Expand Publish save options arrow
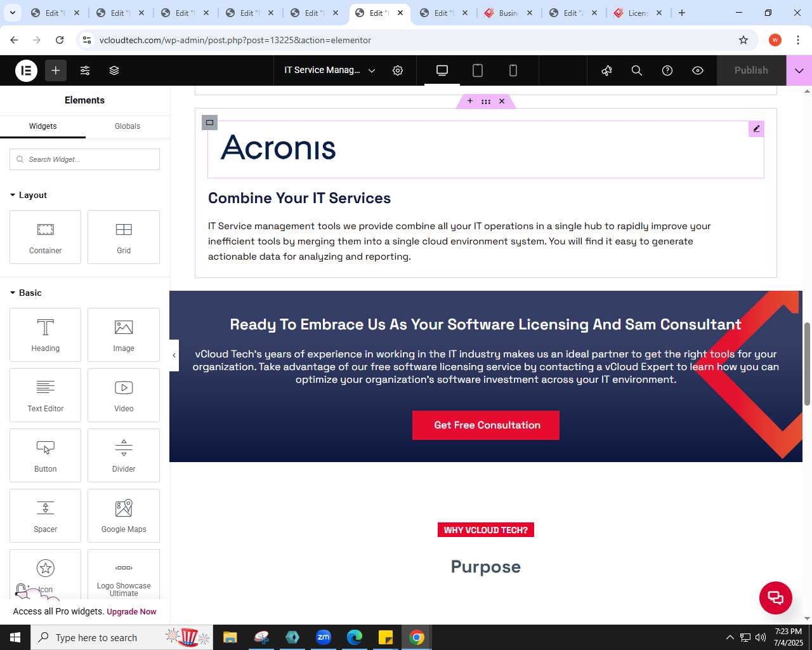The height and width of the screenshot is (650, 812). click(799, 70)
